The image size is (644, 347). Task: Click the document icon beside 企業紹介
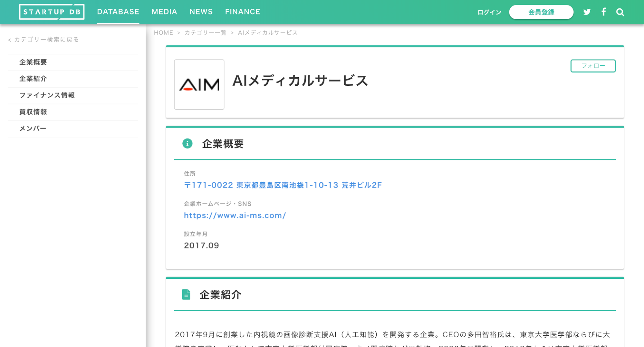coord(186,294)
